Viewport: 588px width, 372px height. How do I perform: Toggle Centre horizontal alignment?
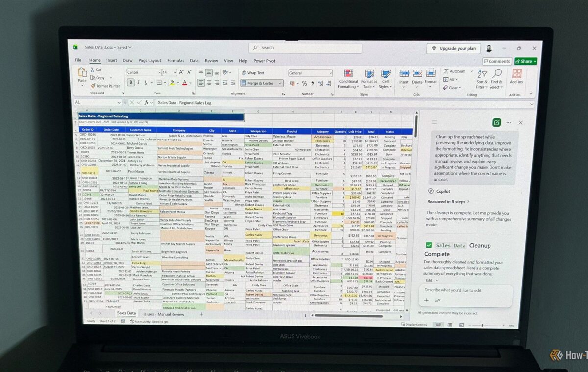click(x=209, y=83)
